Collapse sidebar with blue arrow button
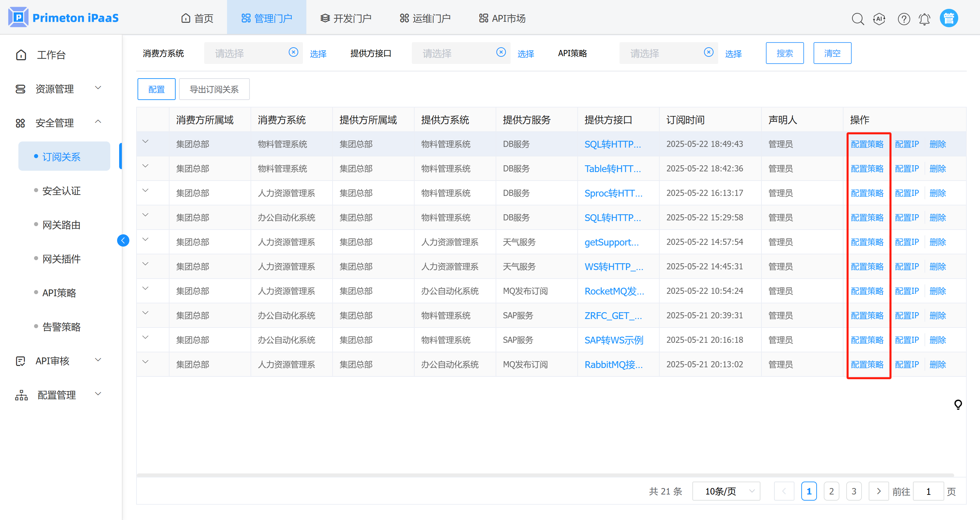The width and height of the screenshot is (980, 520). (x=123, y=240)
